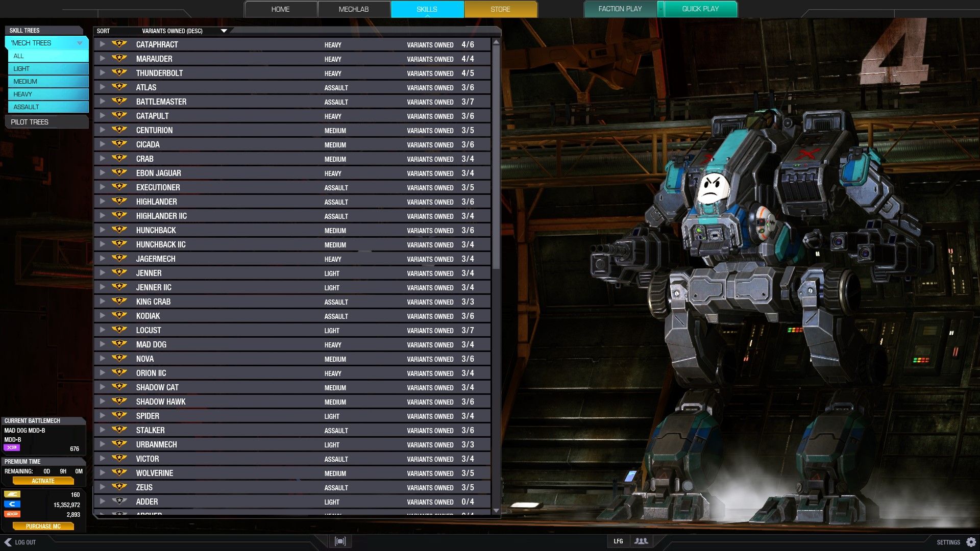Click the mech list scrollbar thumb
Image resolution: width=980 pixels, height=551 pixels.
496,157
